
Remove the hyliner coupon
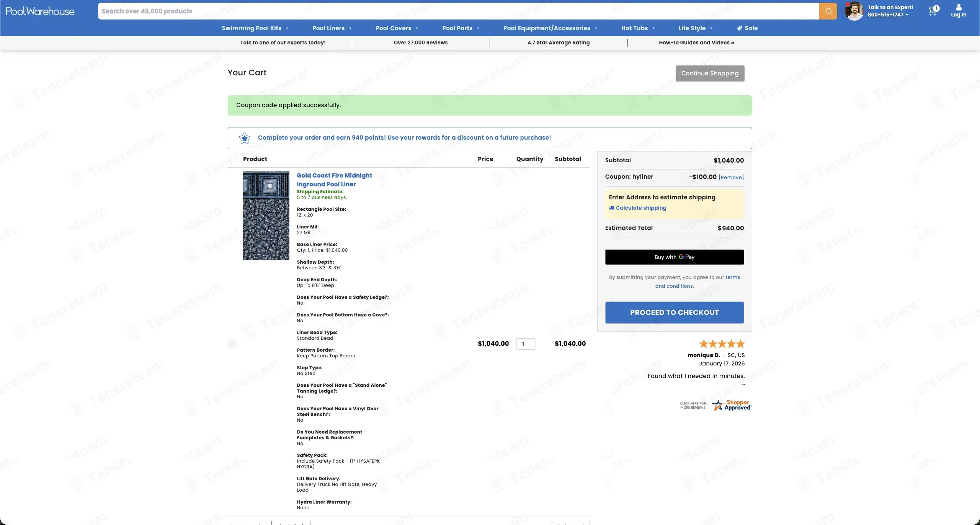pos(731,178)
